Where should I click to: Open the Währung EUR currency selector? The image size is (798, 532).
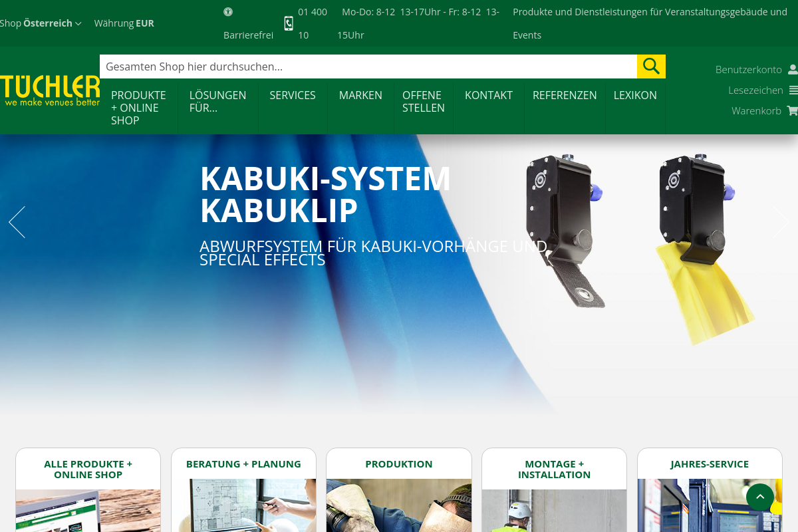[124, 23]
